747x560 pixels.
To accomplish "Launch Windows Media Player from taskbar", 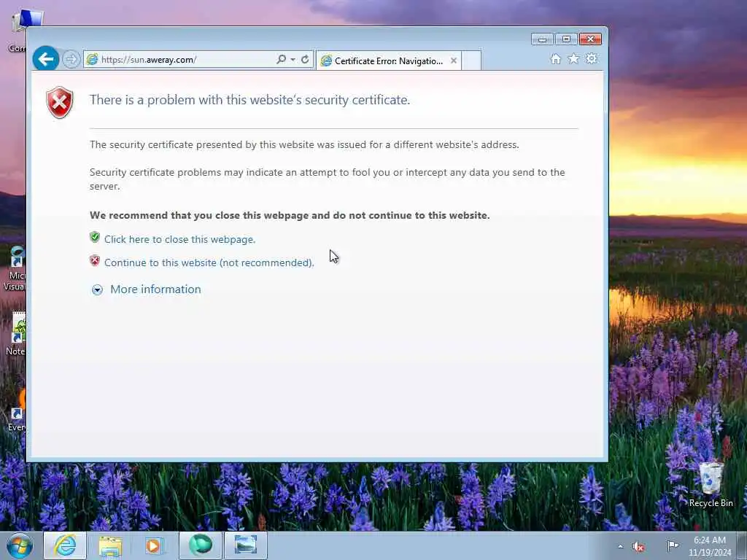I will point(154,545).
